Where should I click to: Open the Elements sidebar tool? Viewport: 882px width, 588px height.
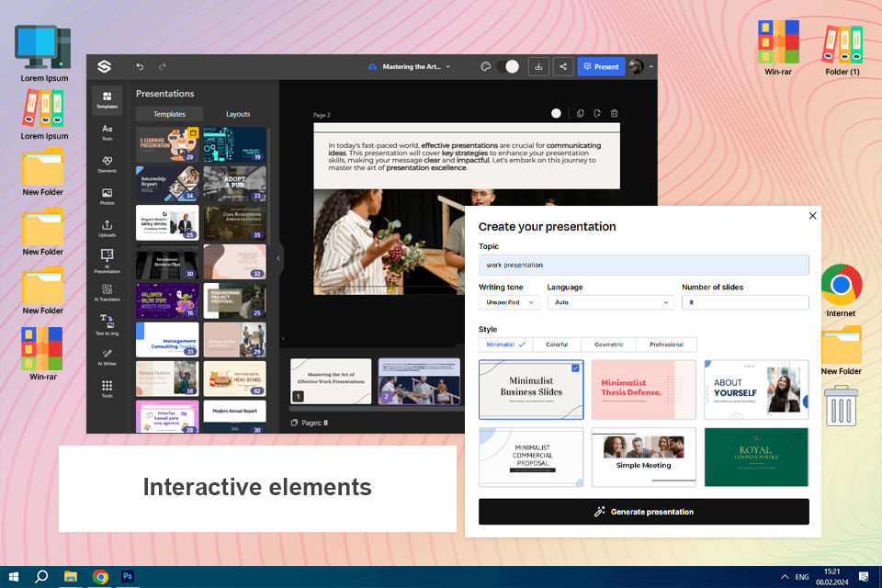coord(107,164)
